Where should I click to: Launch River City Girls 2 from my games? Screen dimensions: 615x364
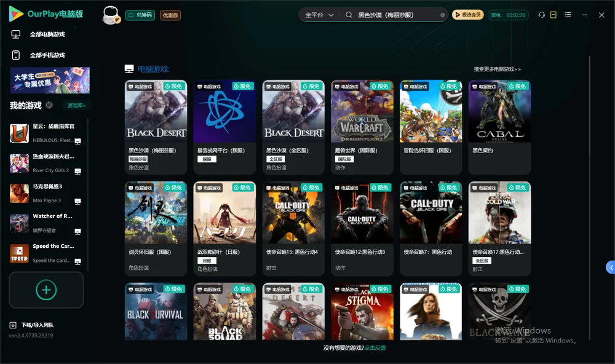46,164
